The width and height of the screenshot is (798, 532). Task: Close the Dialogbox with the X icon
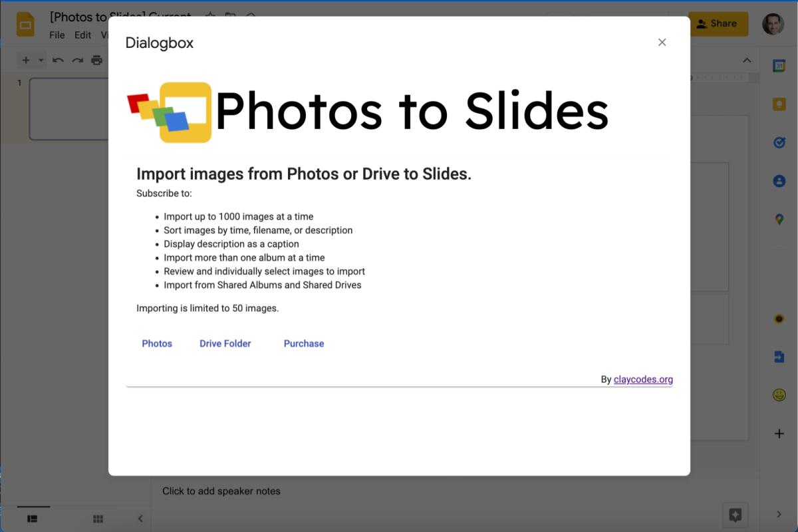click(x=662, y=42)
